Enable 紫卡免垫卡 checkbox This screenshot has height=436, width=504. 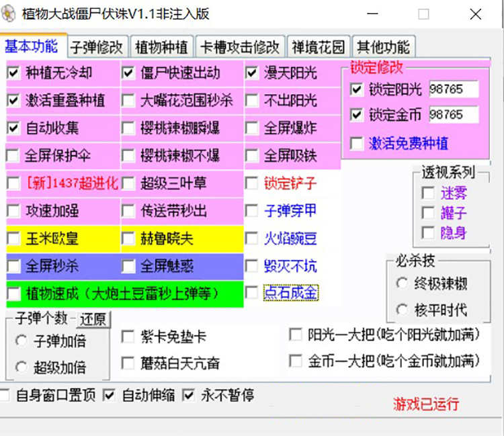point(128,337)
